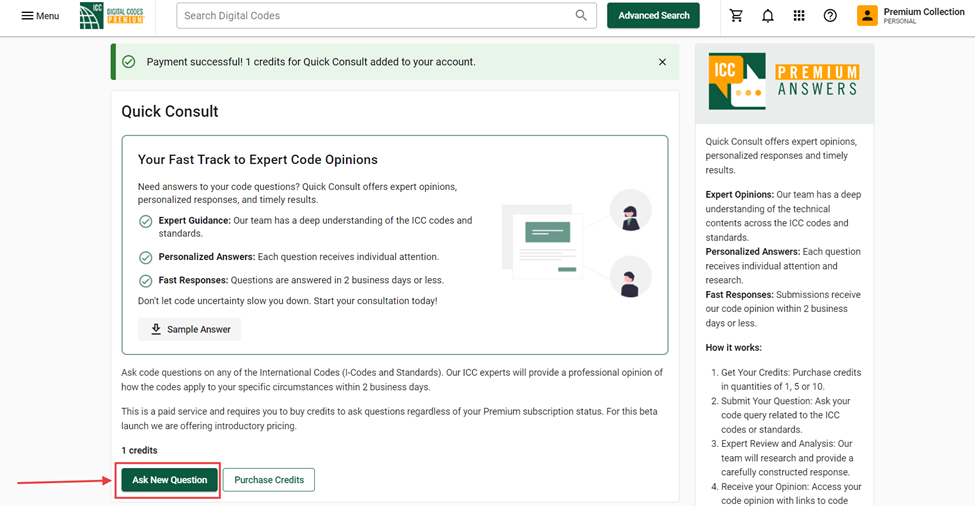Download the Sample Answer

190,329
